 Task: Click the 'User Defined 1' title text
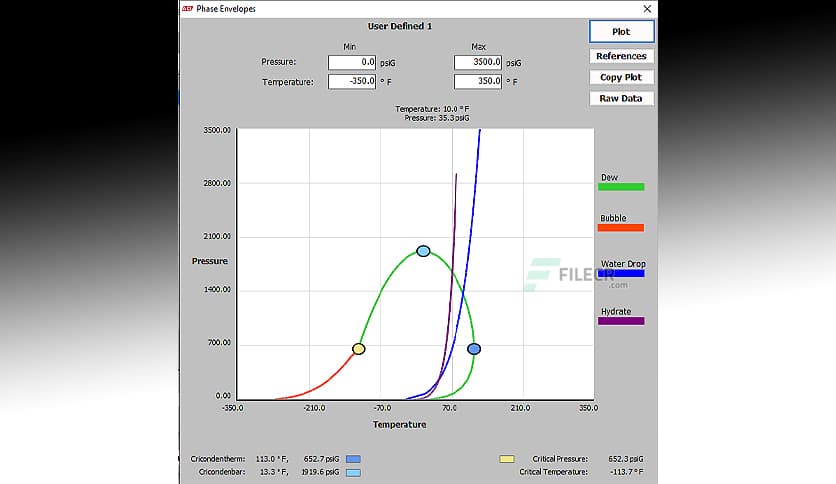click(400, 26)
